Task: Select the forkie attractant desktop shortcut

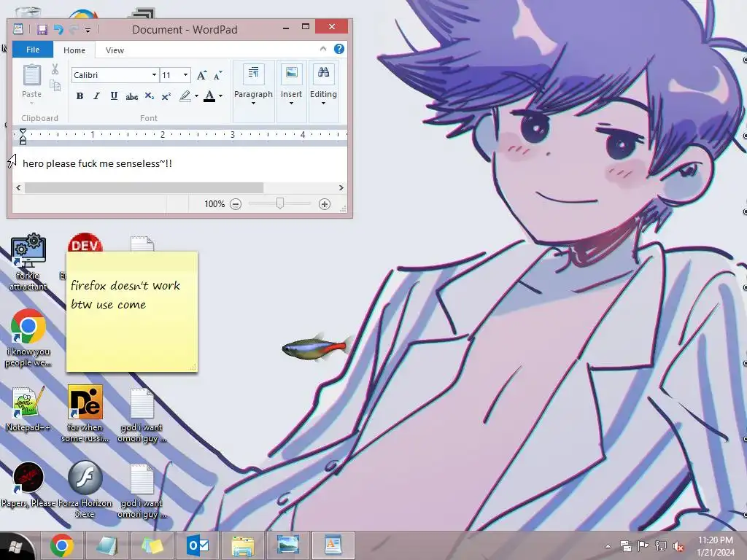Action: [28, 262]
